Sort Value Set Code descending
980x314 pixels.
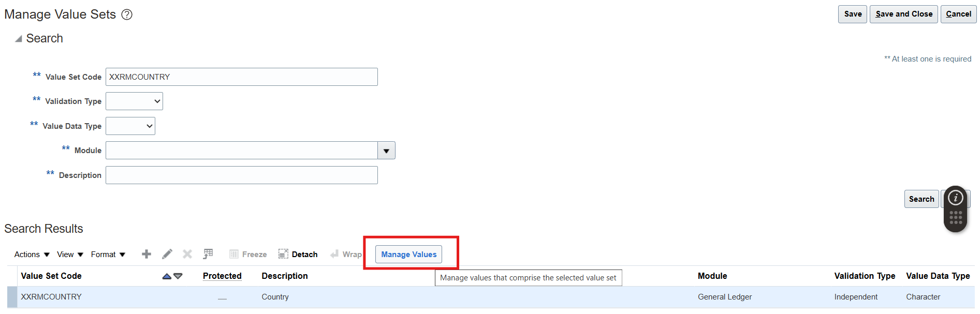tap(178, 276)
